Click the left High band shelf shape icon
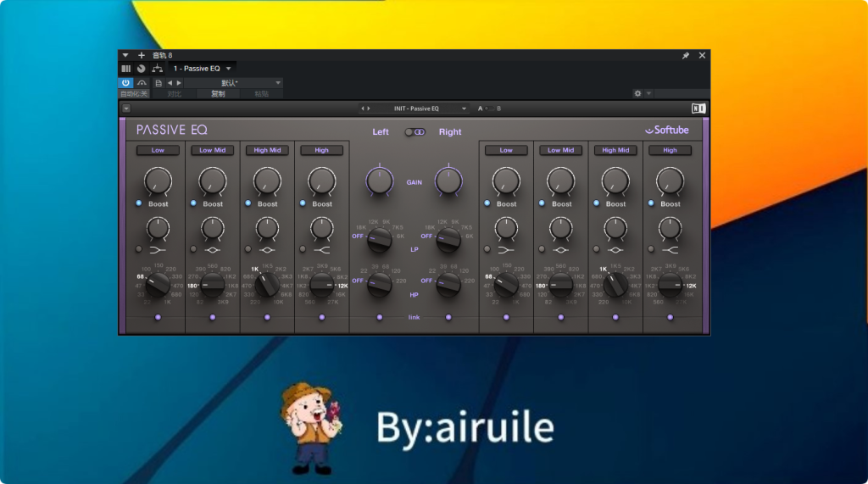 coord(321,250)
